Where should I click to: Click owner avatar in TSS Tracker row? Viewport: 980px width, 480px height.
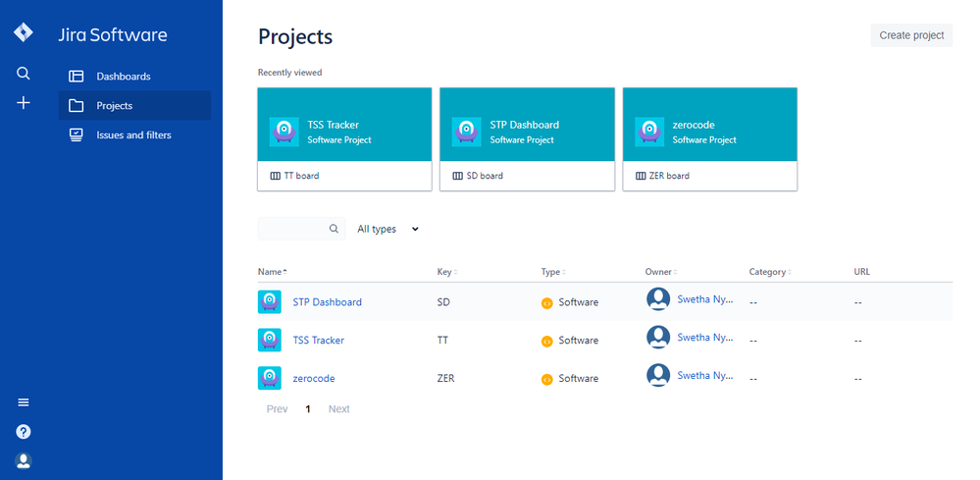pos(658,337)
